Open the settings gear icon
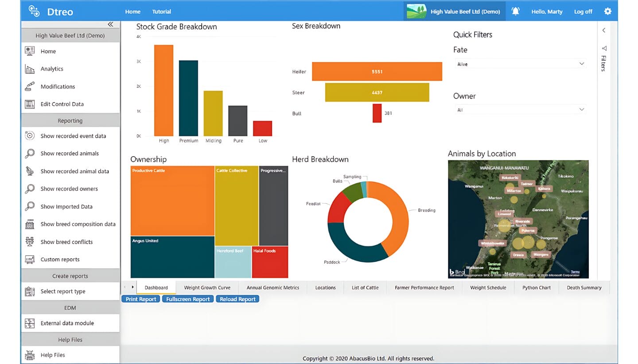This screenshot has width=638, height=364. [607, 11]
